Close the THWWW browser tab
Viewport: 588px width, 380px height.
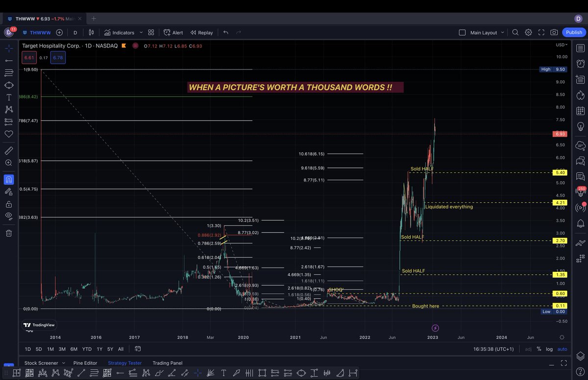[79, 19]
